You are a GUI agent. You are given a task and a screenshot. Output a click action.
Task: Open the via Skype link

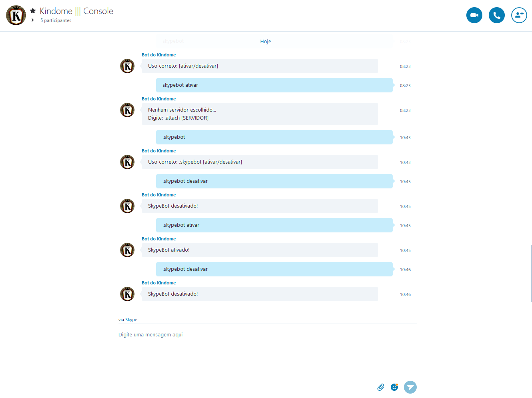tap(131, 320)
